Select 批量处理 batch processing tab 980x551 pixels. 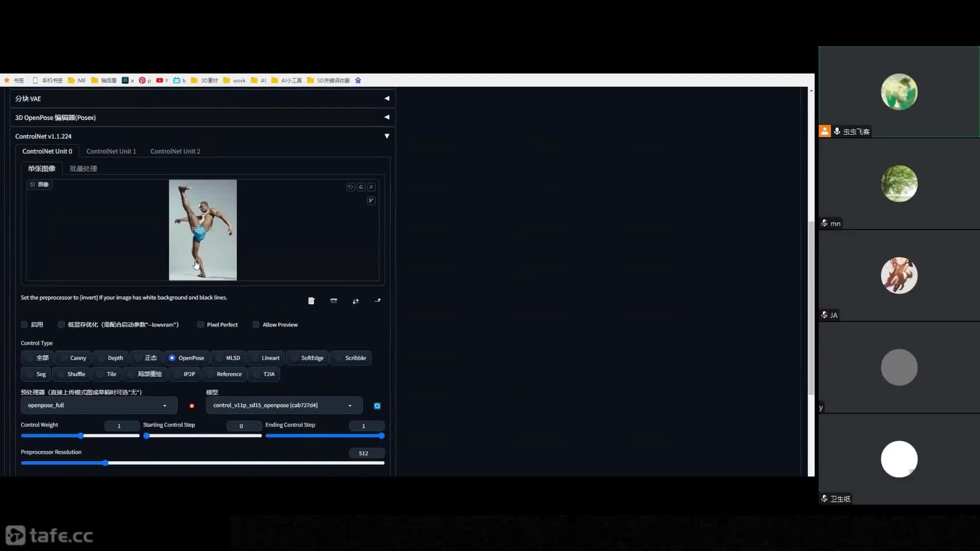(83, 168)
